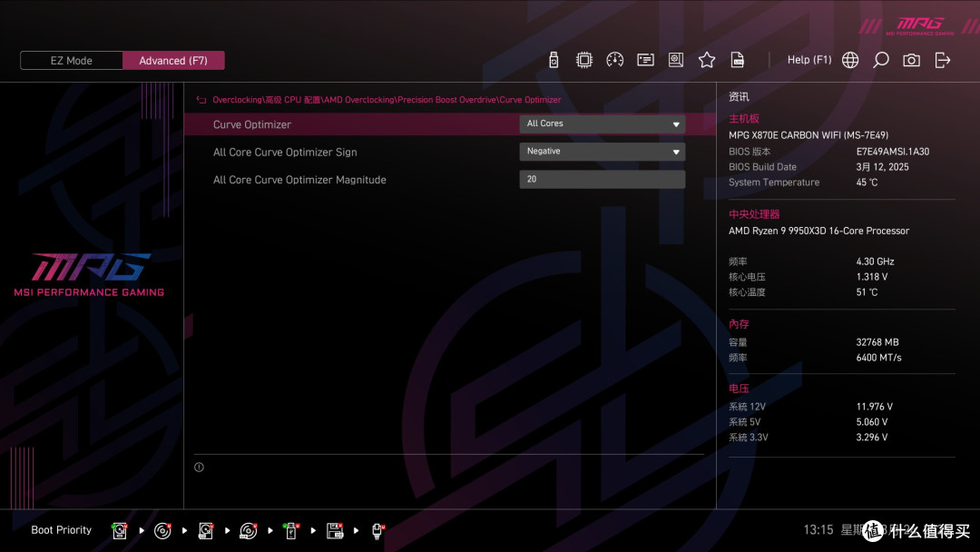This screenshot has height=552, width=980.
Task: Click the 4.30 GHz frequency value
Action: 875,261
